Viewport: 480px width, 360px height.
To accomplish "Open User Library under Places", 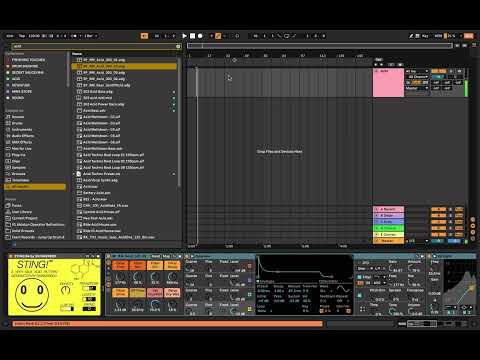I will point(22,212).
